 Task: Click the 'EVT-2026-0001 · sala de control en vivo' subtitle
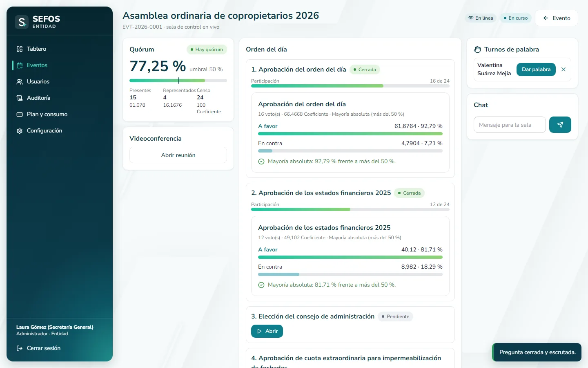point(171,27)
